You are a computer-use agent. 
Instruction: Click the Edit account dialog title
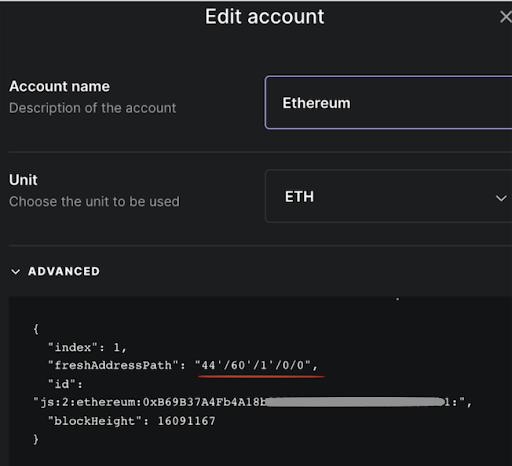click(x=264, y=17)
